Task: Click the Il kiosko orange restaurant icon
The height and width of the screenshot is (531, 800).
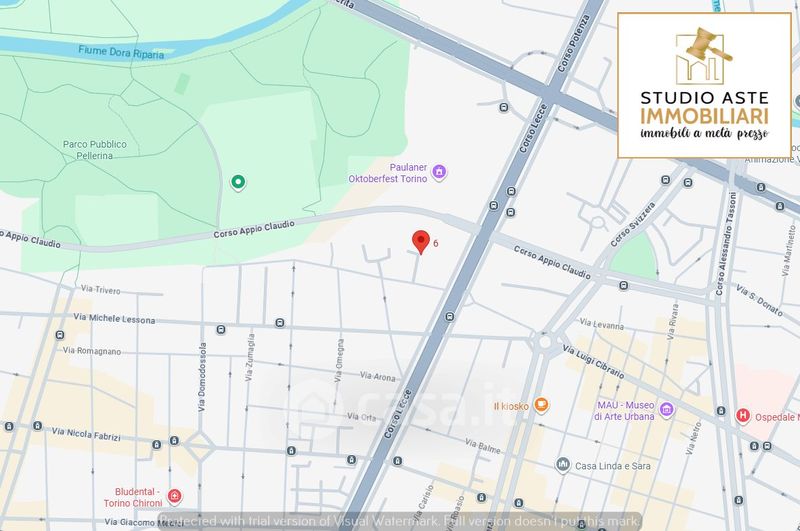Action: click(541, 405)
